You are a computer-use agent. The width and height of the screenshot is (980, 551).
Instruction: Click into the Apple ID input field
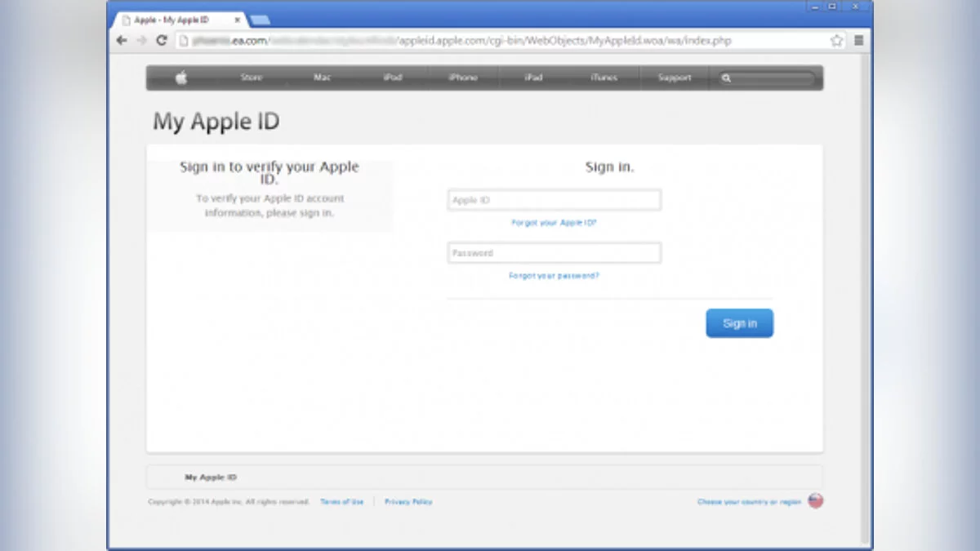tap(555, 200)
